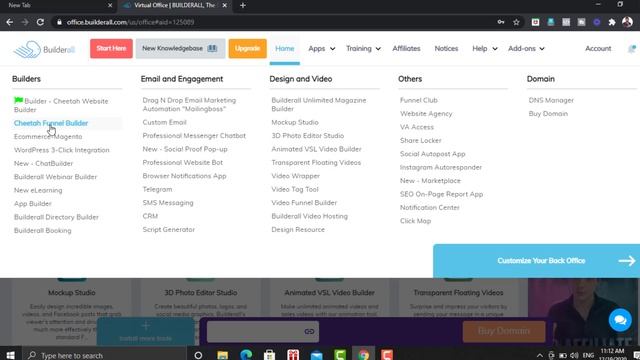Click Customize Your Back Office
The height and width of the screenshot is (360, 640).
(536, 261)
